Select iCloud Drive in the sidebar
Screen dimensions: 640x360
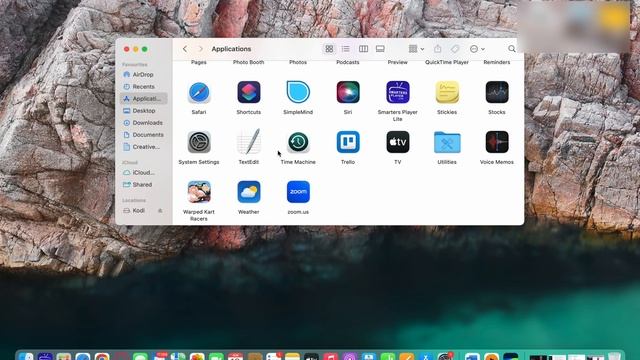point(143,173)
